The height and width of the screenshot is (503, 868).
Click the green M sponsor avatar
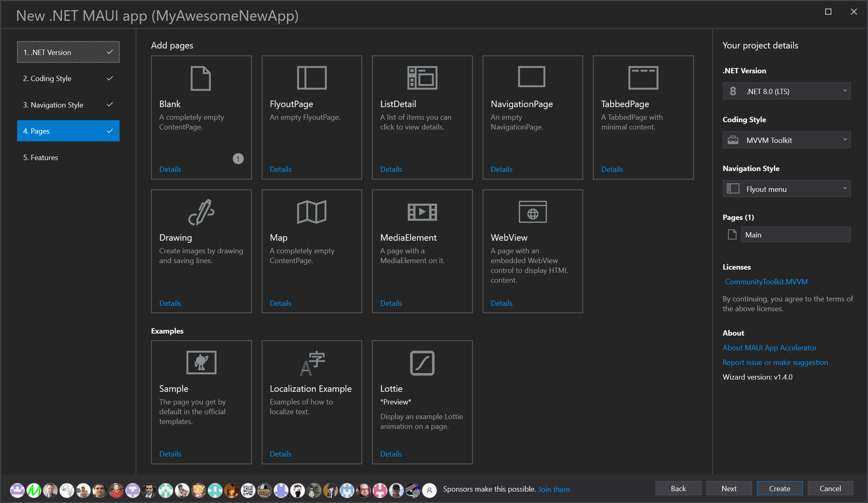point(34,490)
